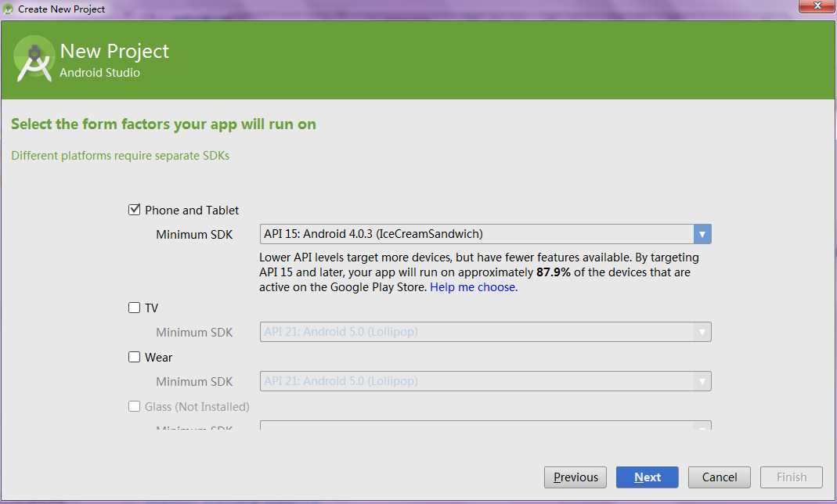Open the Phone and Tablet Minimum SDK dropdown arrow

pos(702,233)
